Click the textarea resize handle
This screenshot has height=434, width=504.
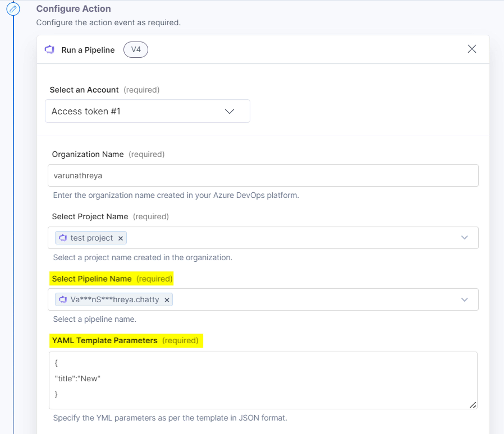click(473, 405)
